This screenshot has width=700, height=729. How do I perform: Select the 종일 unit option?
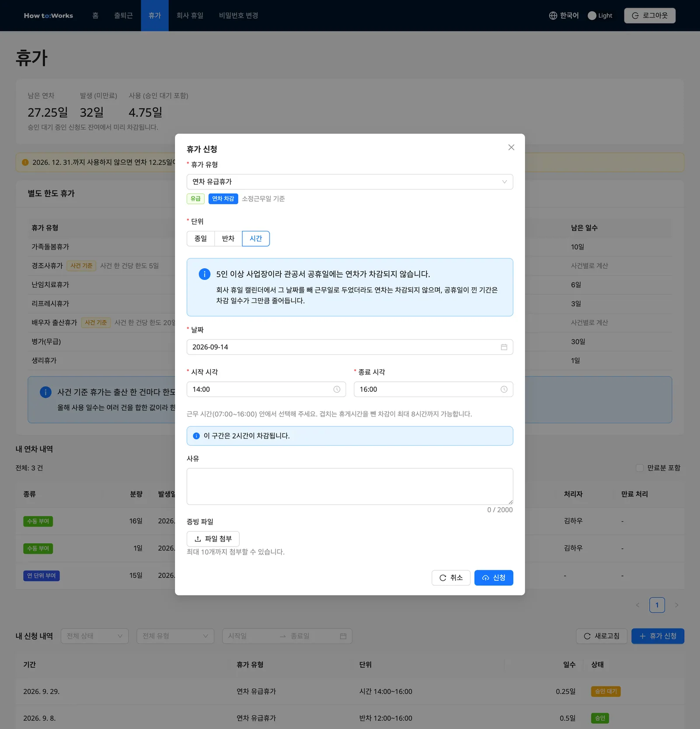coord(201,238)
